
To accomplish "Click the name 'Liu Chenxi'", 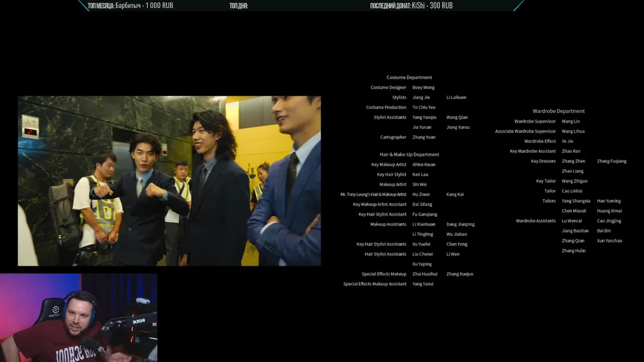I will pos(423,254).
